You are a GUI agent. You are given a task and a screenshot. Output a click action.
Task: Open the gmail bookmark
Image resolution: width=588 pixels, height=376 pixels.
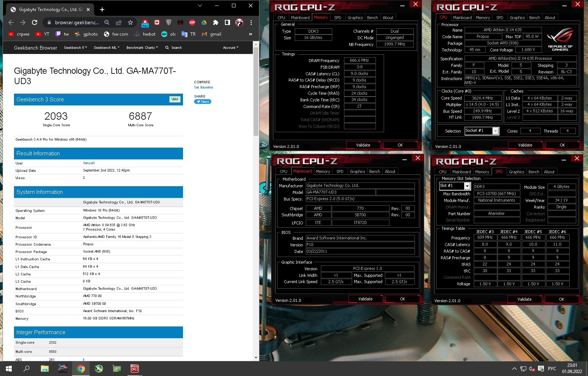(212, 34)
